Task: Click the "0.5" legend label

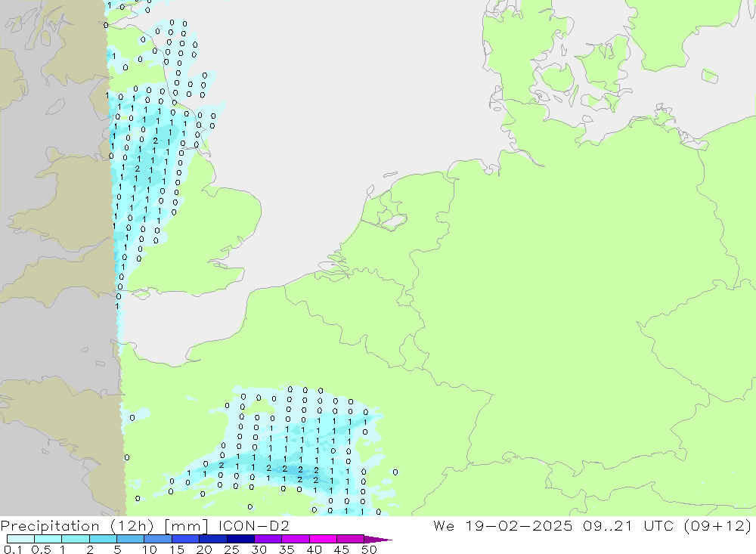Action: pos(41,549)
